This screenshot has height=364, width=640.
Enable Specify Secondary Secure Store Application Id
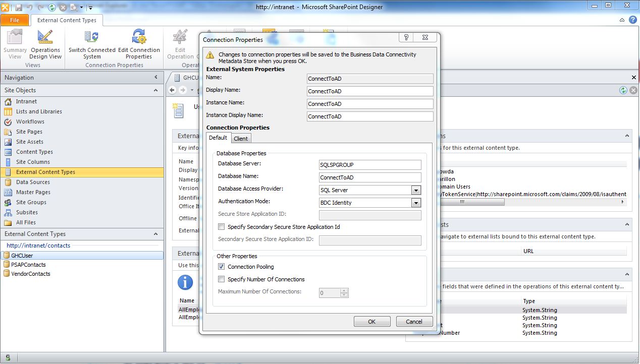221,226
